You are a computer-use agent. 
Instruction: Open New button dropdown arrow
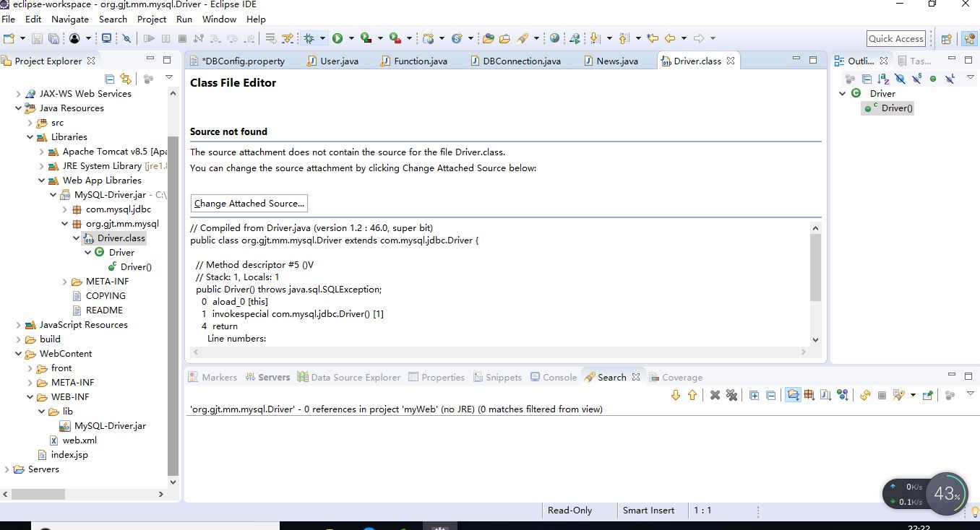pyautogui.click(x=22, y=38)
